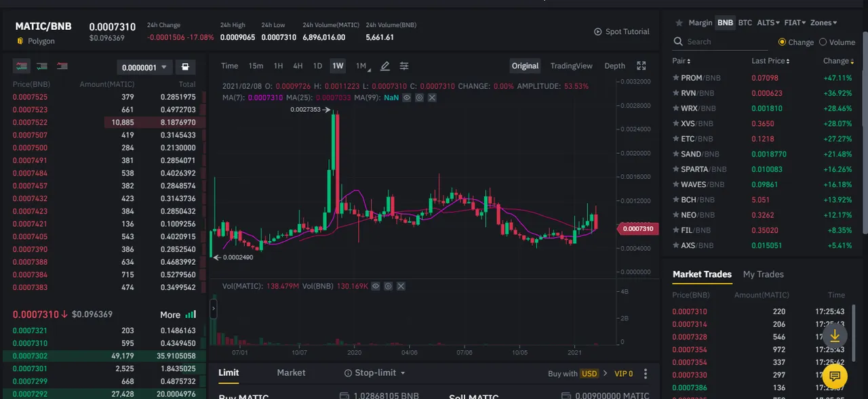Screen dimensions: 868x399
Task: Click the Spot Tutorial link
Action: pyautogui.click(x=627, y=32)
